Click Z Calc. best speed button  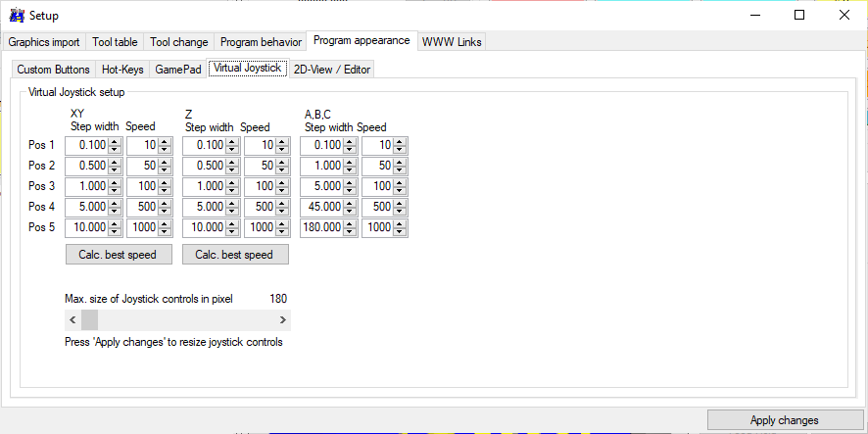[235, 255]
